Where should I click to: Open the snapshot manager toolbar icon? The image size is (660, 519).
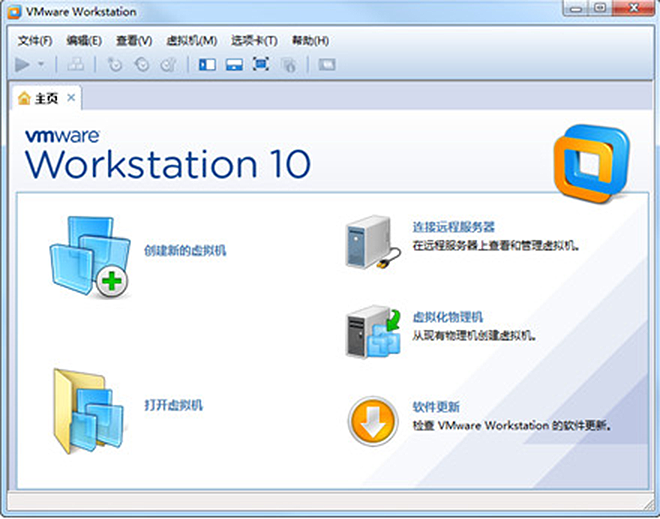(x=168, y=64)
